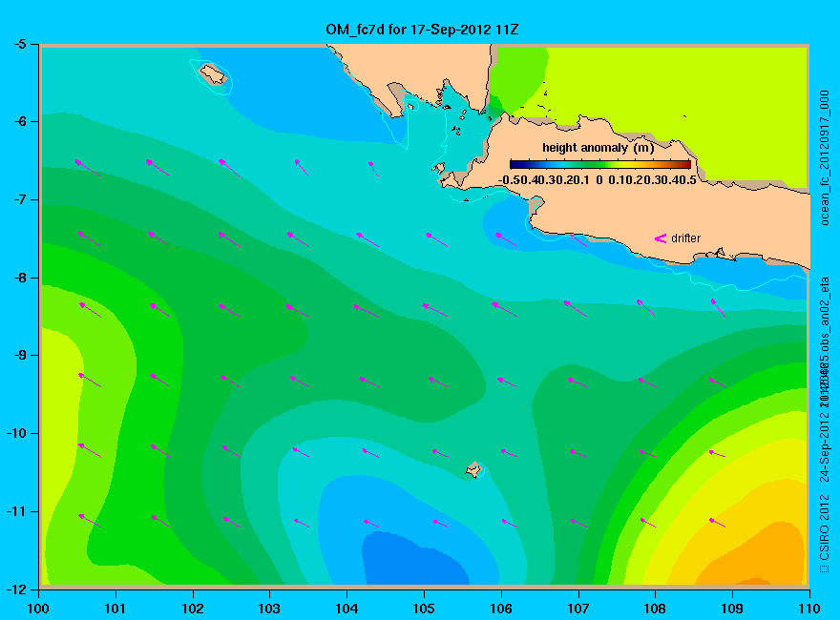Click latitude axis label -7

(x=19, y=199)
